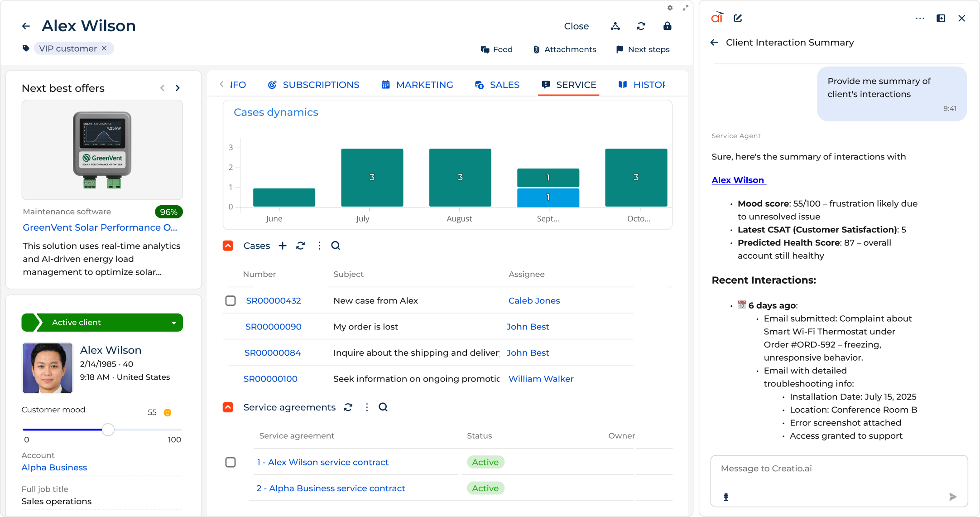Switch to the MARKETING tab
The width and height of the screenshot is (980, 517).
[424, 85]
